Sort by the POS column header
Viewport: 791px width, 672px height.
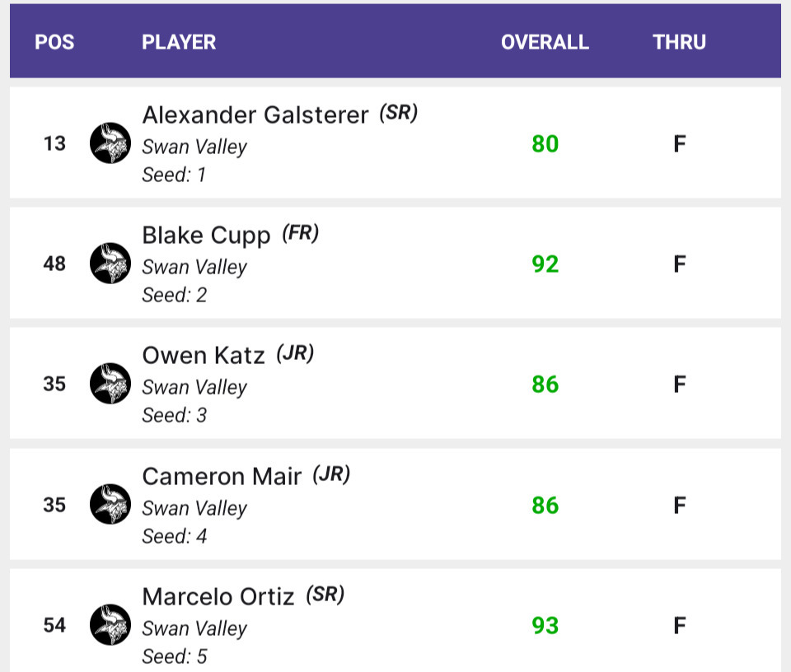tap(54, 42)
